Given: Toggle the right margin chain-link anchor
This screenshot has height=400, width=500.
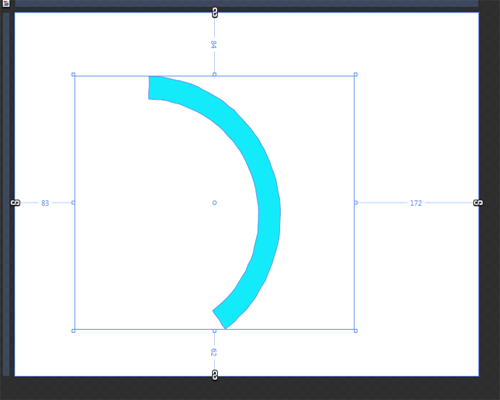Looking at the screenshot, I should click(478, 203).
